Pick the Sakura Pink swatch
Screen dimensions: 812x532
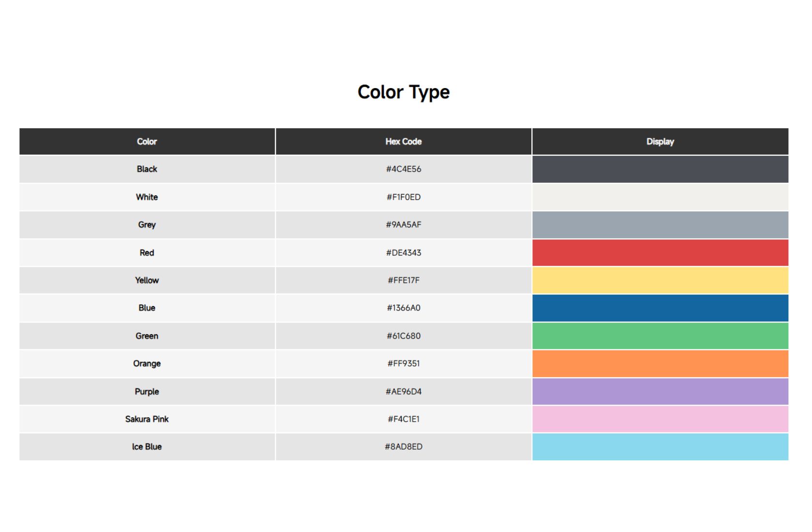pos(660,419)
